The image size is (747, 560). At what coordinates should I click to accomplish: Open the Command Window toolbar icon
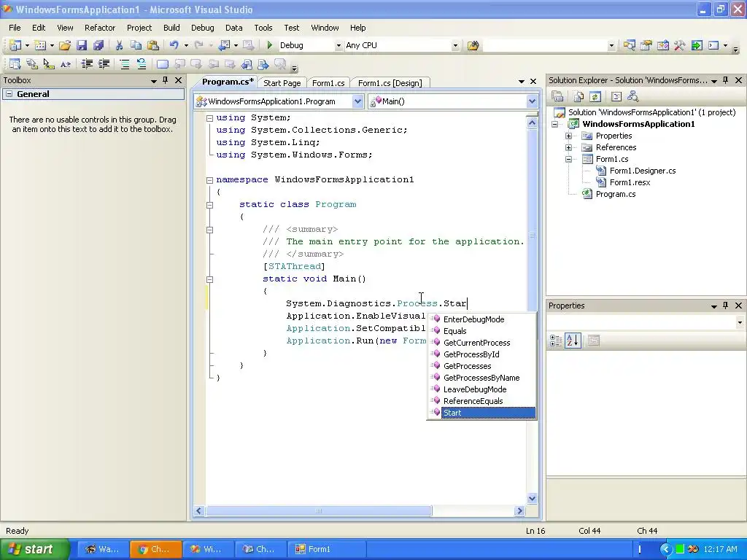[x=713, y=45]
